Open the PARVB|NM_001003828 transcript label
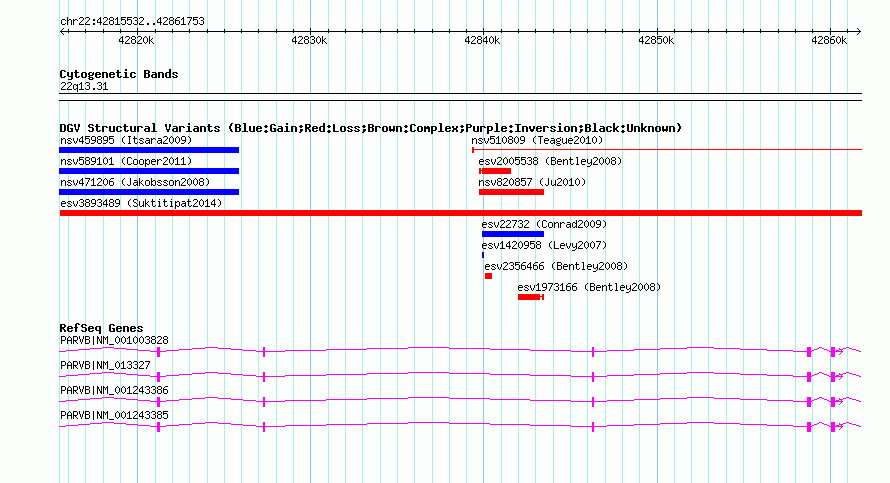 114,341
